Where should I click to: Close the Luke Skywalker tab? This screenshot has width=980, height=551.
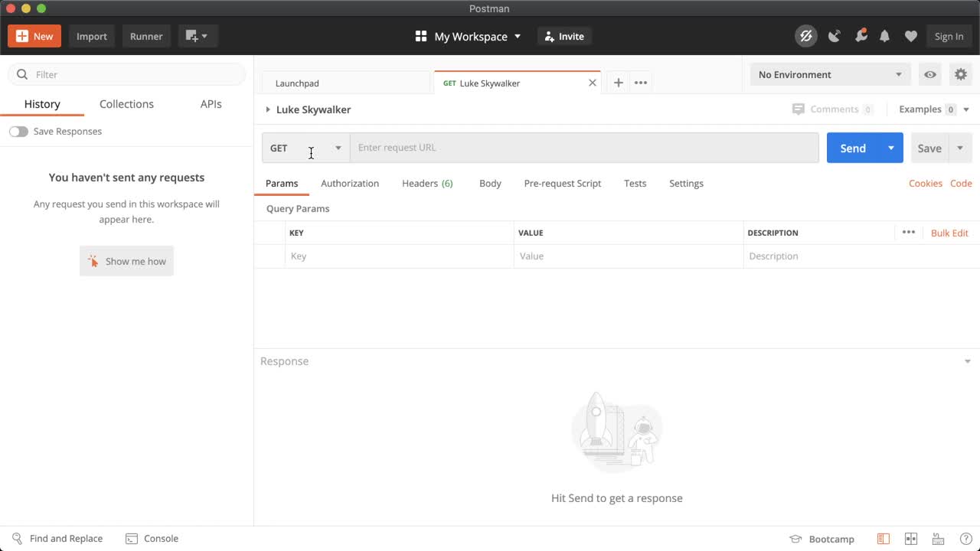tap(592, 83)
